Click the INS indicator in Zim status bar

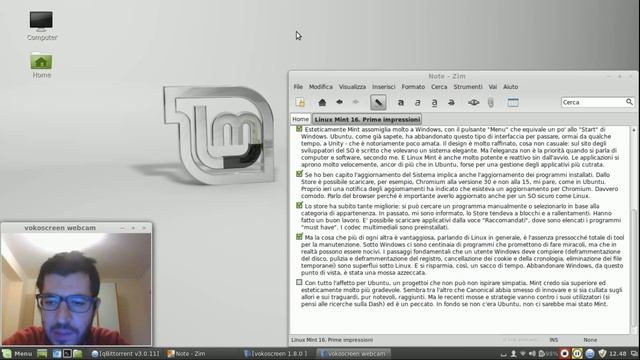click(x=553, y=340)
